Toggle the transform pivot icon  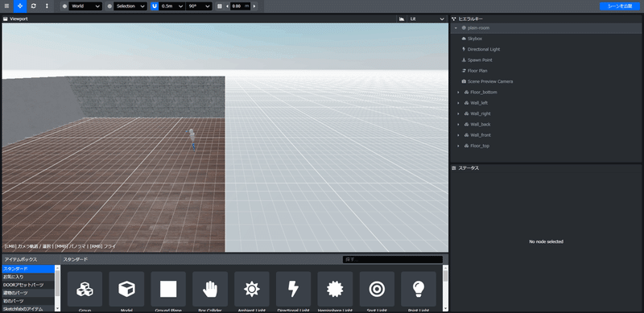click(109, 6)
